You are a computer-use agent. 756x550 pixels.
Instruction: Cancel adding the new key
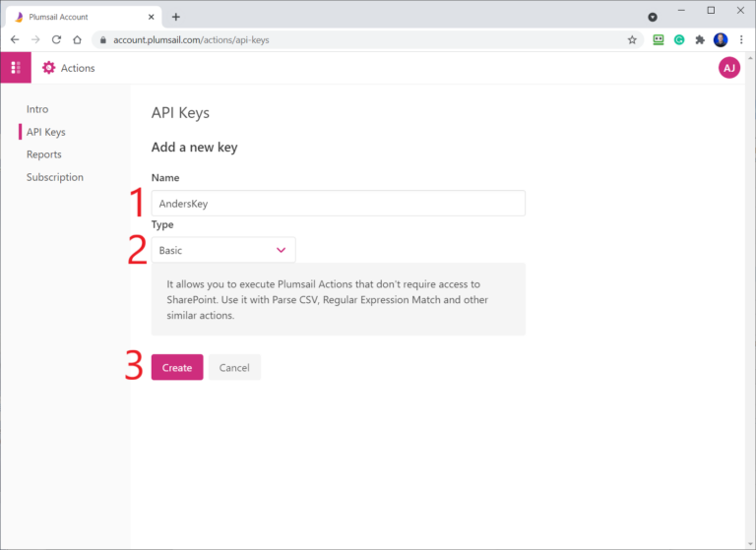[x=234, y=367]
